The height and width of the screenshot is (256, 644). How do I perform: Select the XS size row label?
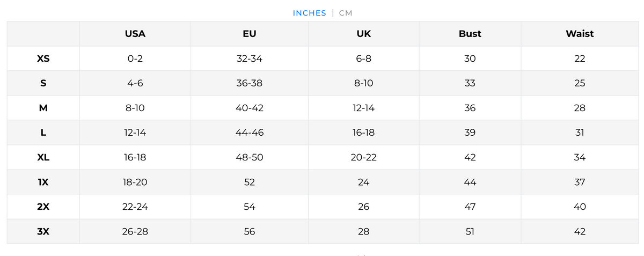tap(43, 58)
